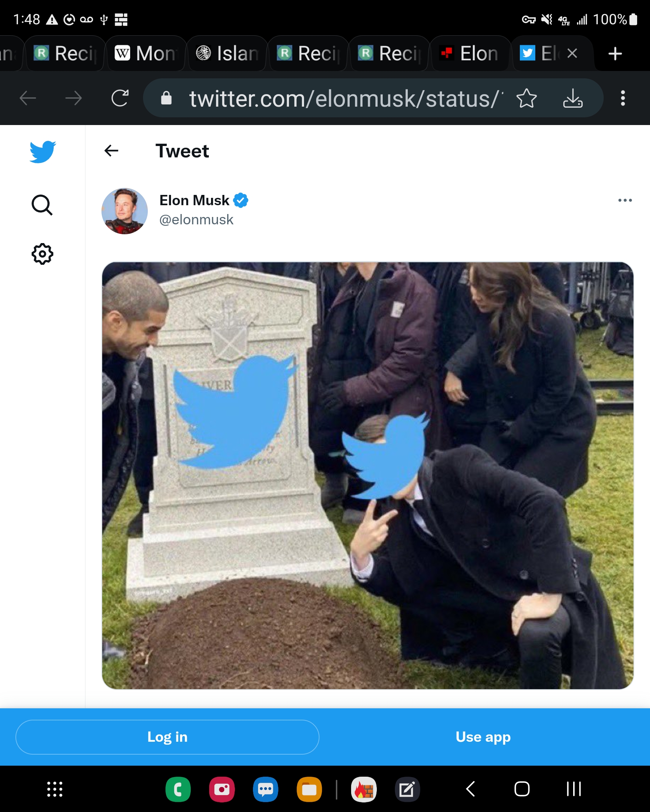The image size is (650, 812).
Task: Open the tweet's gravestone meme image
Action: [x=368, y=475]
